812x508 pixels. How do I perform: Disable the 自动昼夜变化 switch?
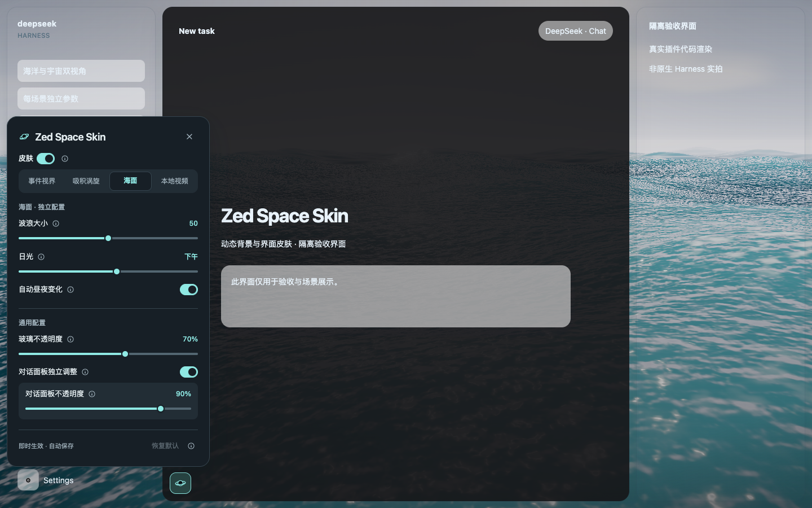pos(189,290)
